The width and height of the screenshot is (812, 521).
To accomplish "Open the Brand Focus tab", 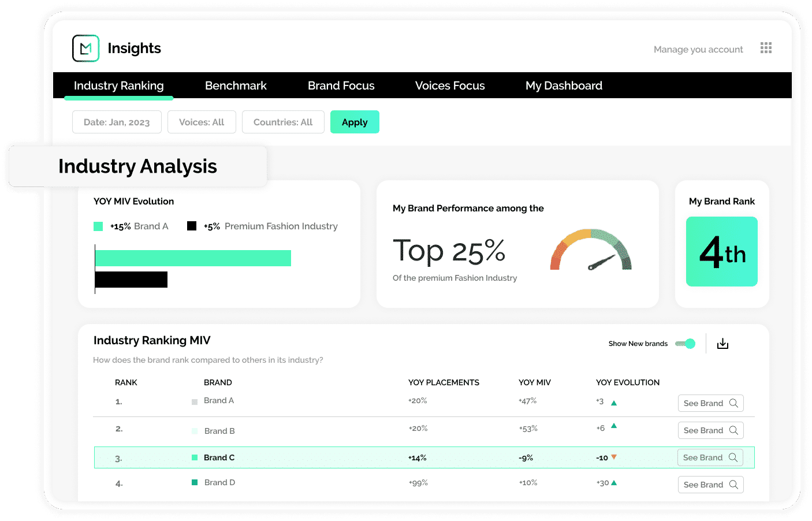I will click(341, 85).
